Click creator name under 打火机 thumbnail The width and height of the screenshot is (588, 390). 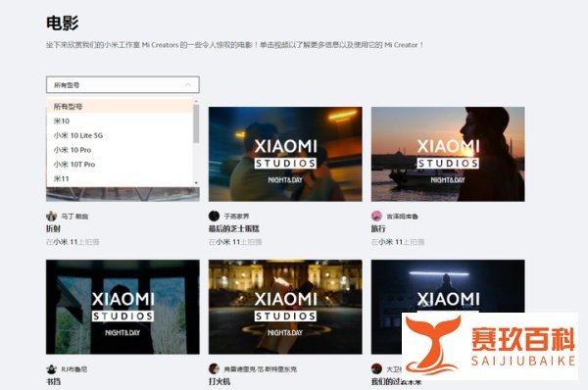[x=261, y=369]
